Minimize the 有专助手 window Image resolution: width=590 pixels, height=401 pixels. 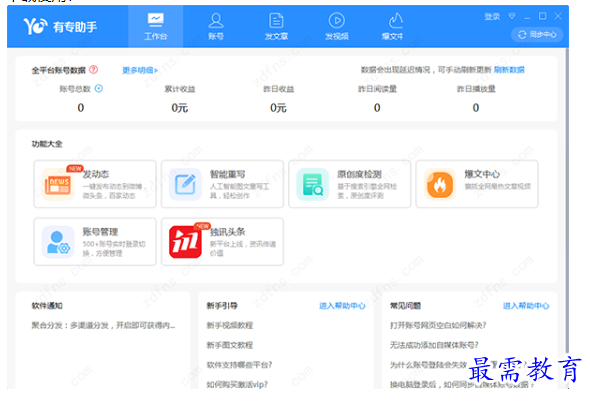click(x=527, y=17)
